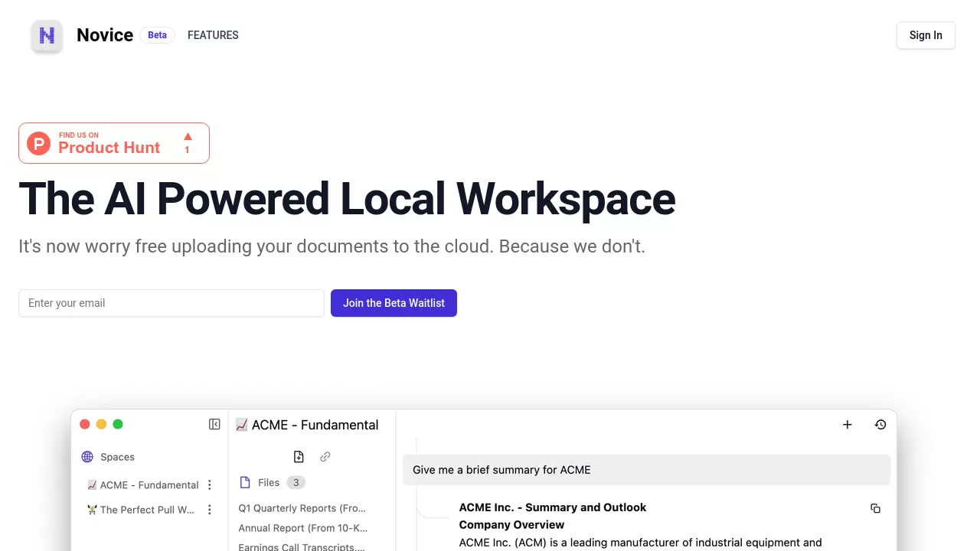The width and height of the screenshot is (980, 551).
Task: Click the 'Give me a brief summary' message
Action: pyautogui.click(x=647, y=470)
